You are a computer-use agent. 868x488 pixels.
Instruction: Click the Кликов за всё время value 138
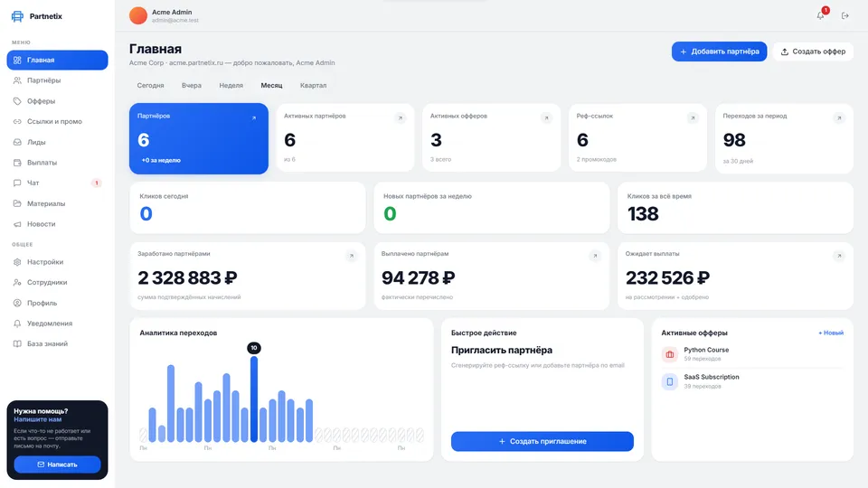tap(643, 213)
